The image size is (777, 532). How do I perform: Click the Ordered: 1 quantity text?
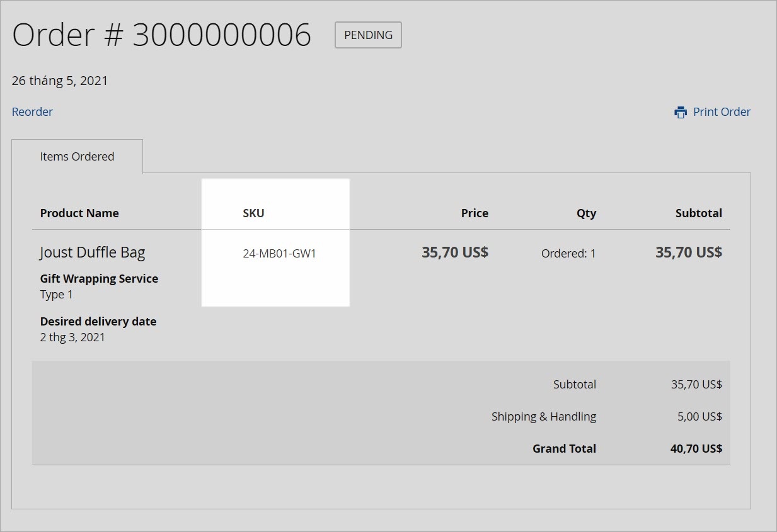point(568,253)
